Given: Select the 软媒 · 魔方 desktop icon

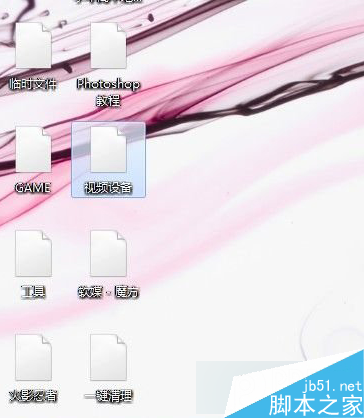Looking at the screenshot, I should [x=108, y=253].
